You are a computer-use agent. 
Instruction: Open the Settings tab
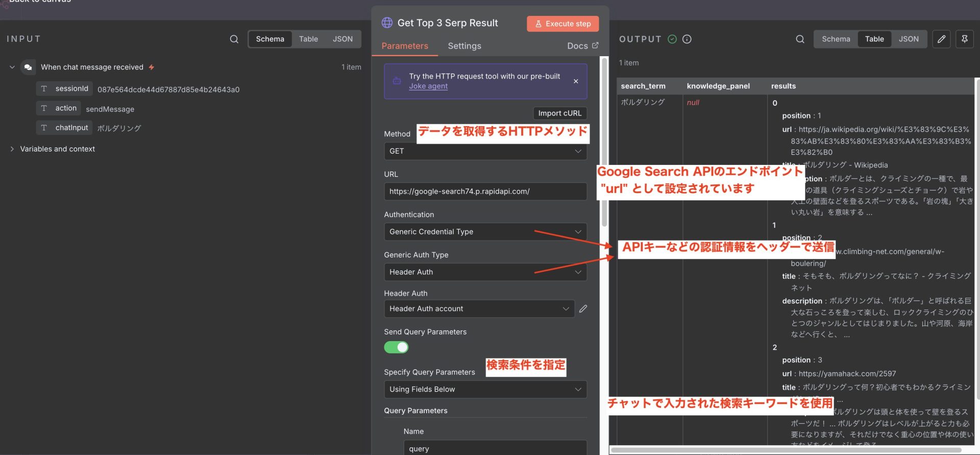464,46
